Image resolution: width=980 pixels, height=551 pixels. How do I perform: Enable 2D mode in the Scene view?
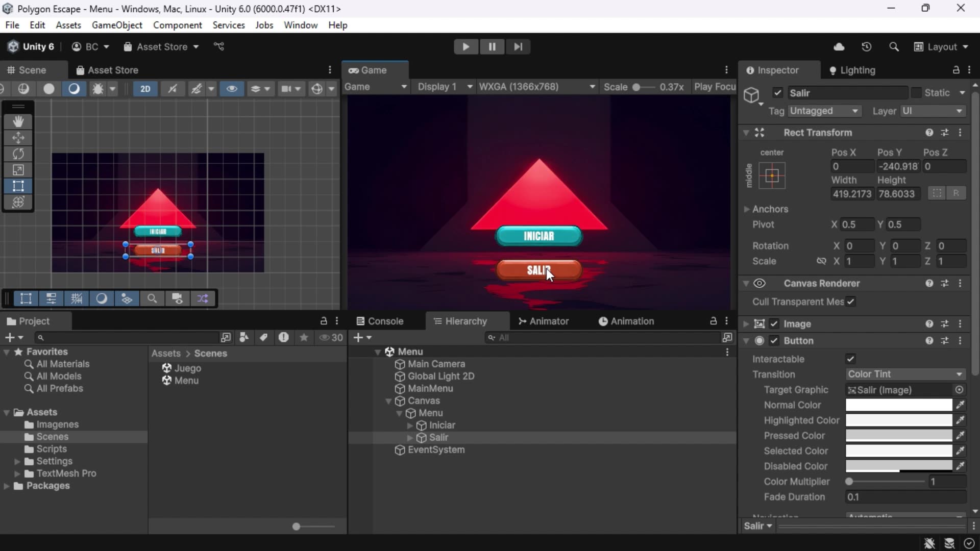coord(145,89)
